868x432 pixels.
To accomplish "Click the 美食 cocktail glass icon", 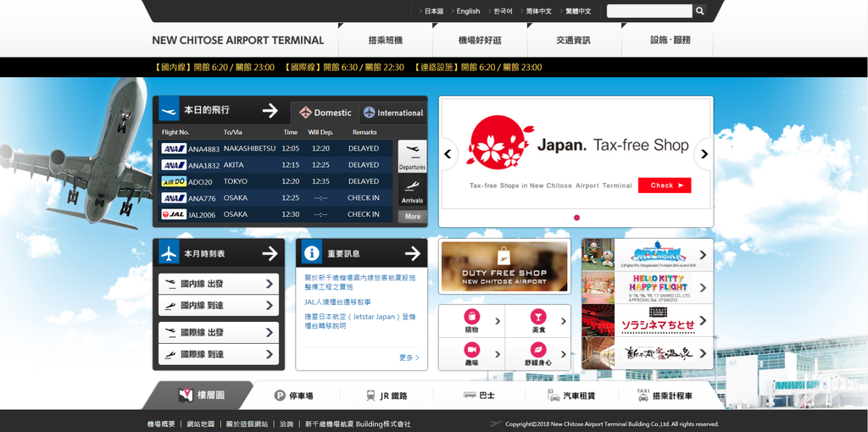I will pyautogui.click(x=538, y=317).
